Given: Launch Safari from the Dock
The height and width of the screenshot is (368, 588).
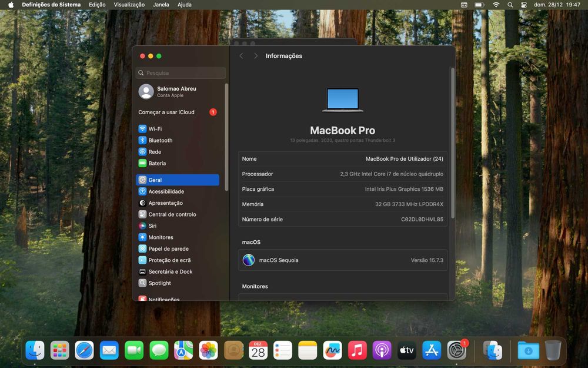Looking at the screenshot, I should click(x=84, y=351).
